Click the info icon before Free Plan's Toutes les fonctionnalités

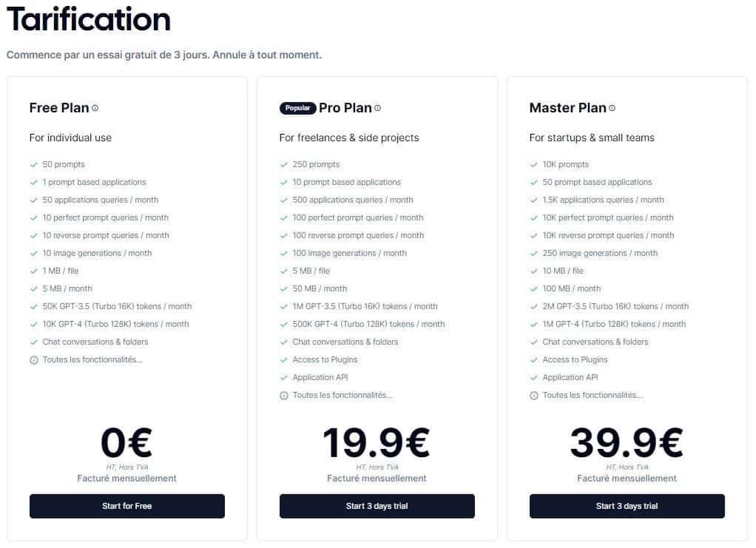tap(33, 360)
